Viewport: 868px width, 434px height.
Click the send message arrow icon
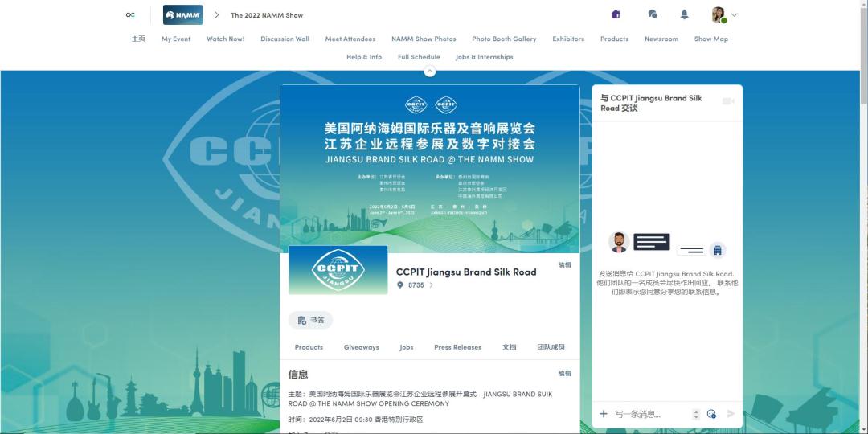click(731, 414)
